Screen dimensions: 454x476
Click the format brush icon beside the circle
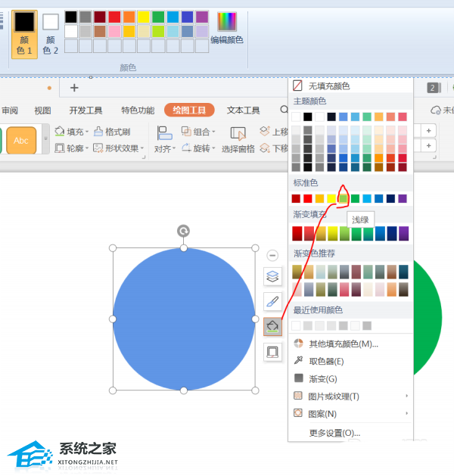pos(272,301)
